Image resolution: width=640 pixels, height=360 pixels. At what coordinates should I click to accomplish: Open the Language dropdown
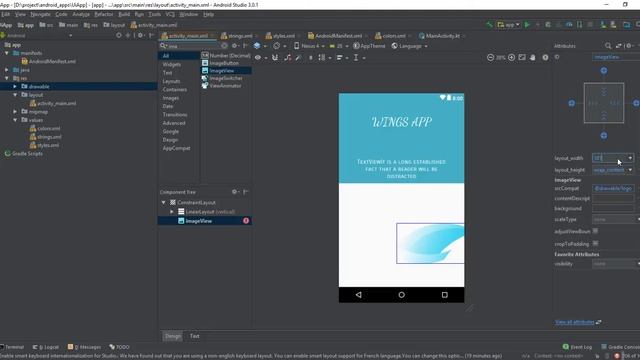click(x=409, y=46)
